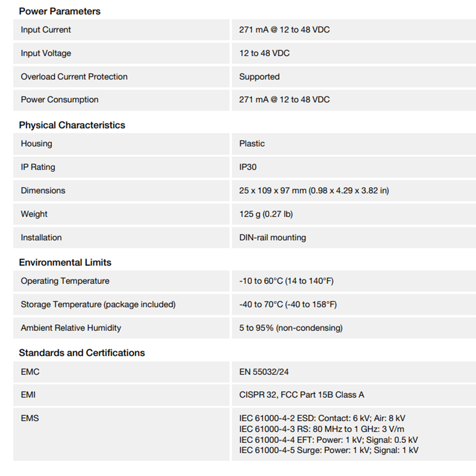Click the Supported value text
The image size is (476, 476).
click(259, 77)
